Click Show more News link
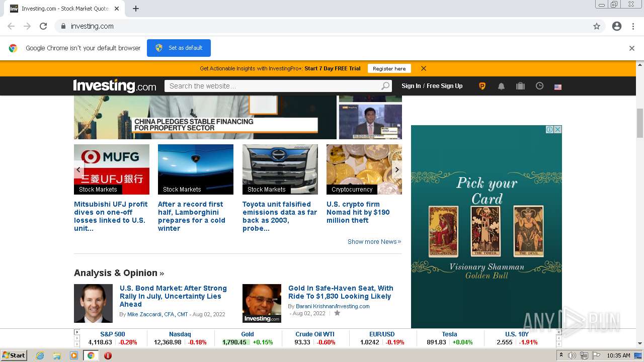 point(374,242)
